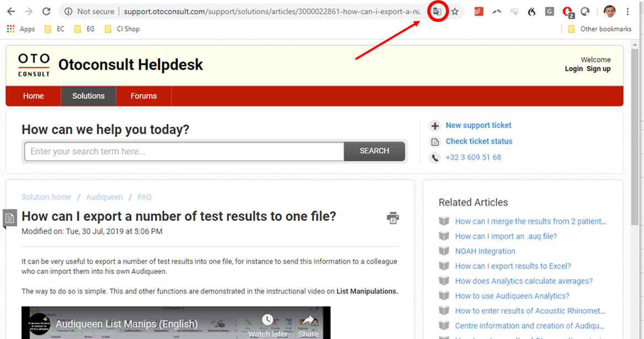This screenshot has width=644, height=339.
Task: Select the Solutions tab
Action: pos(88,96)
